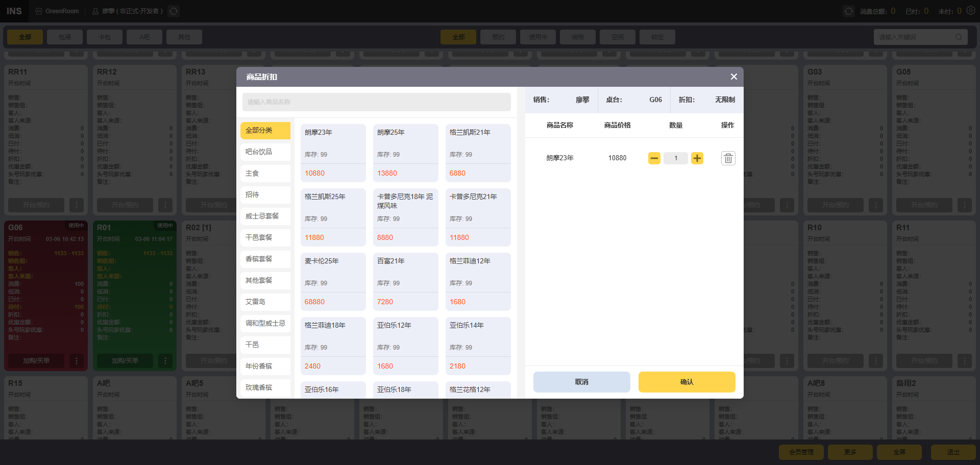Screen dimensions: 980x465
Task: Open 会员管理 at bottom bar
Action: pyautogui.click(x=801, y=452)
